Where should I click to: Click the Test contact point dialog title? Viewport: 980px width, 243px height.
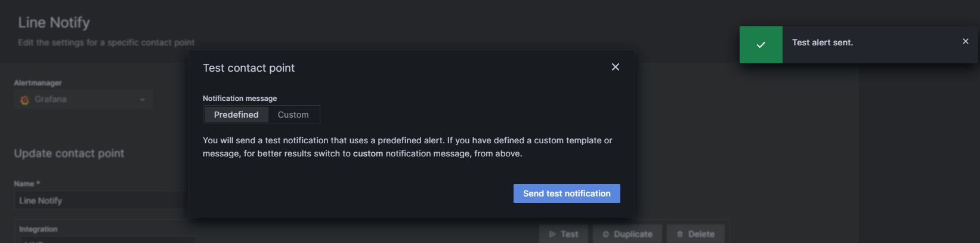click(x=249, y=68)
